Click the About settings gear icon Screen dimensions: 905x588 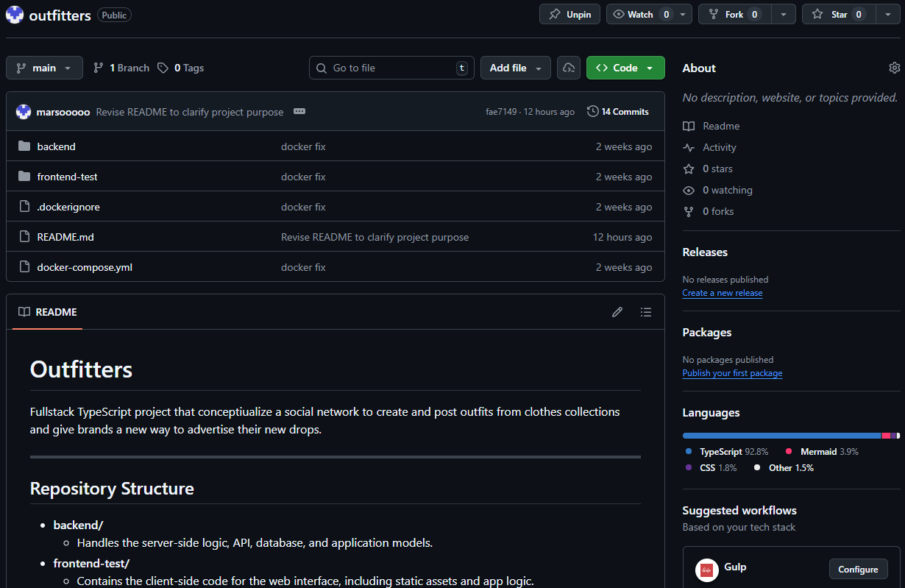tap(894, 68)
